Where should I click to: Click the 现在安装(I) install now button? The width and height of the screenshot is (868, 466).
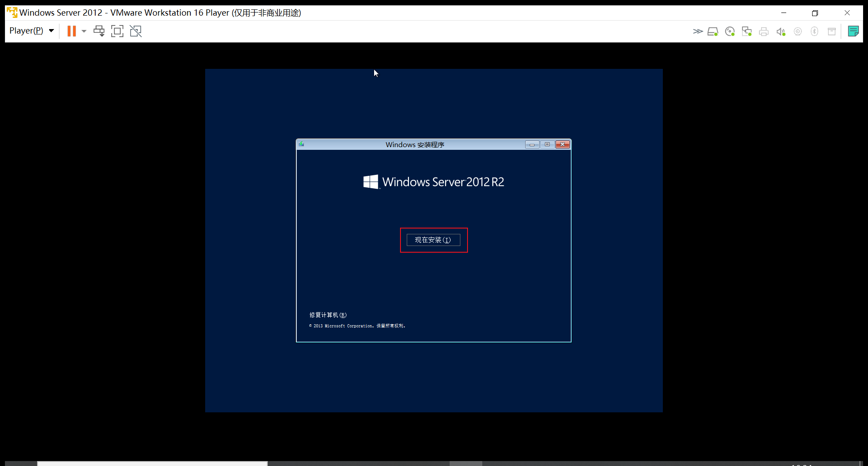click(434, 240)
